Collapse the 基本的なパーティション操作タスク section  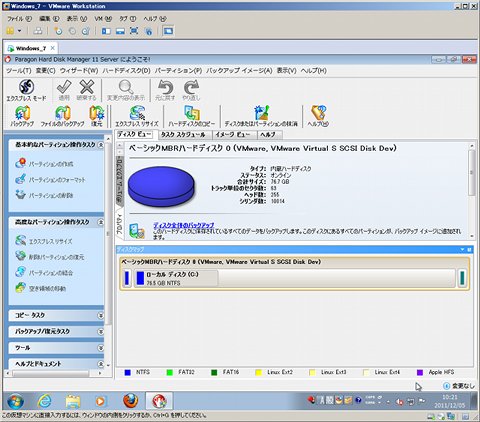(100, 145)
